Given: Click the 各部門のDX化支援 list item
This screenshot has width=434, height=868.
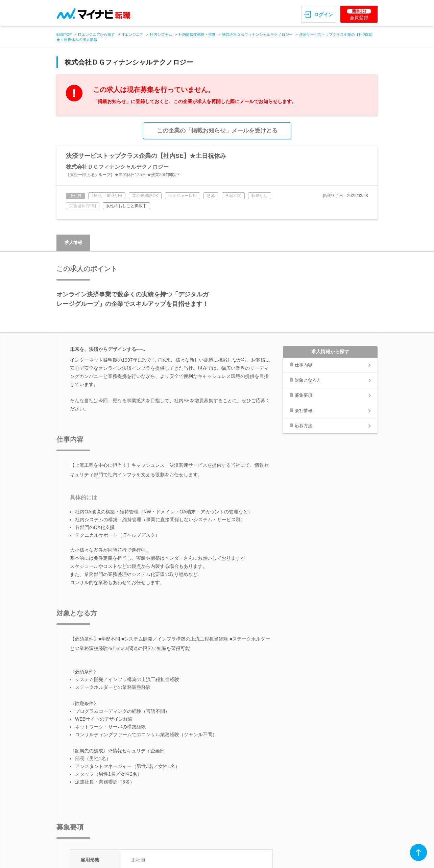Looking at the screenshot, I should pos(95,527).
